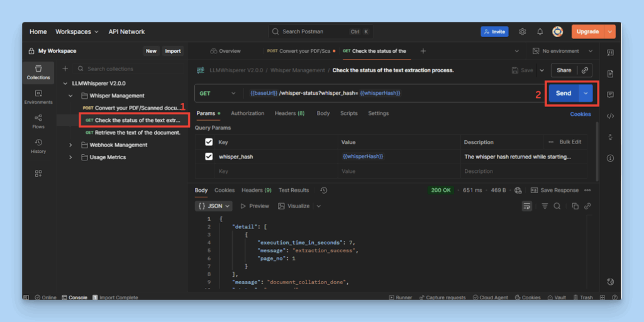Open settings via the gear icon
This screenshot has height=322, width=644.
522,31
